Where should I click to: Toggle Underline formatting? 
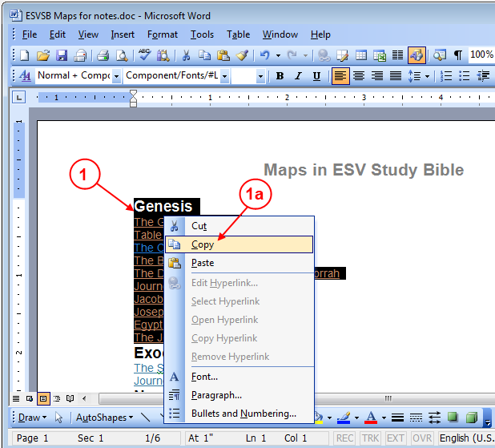click(x=316, y=76)
